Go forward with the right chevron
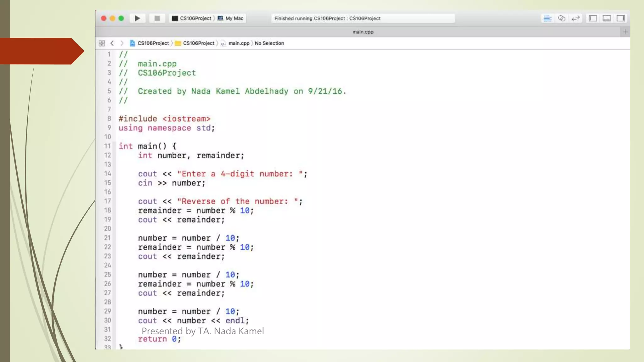This screenshot has height=362, width=644. [x=122, y=43]
